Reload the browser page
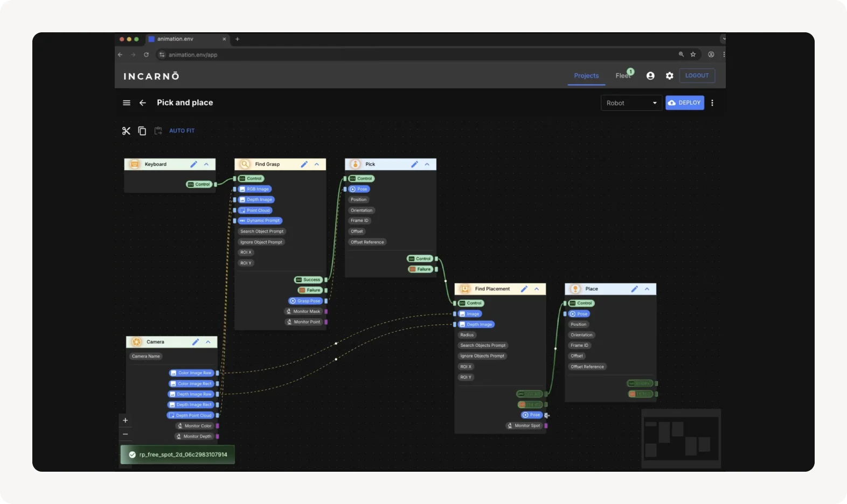847x504 pixels. click(x=146, y=54)
